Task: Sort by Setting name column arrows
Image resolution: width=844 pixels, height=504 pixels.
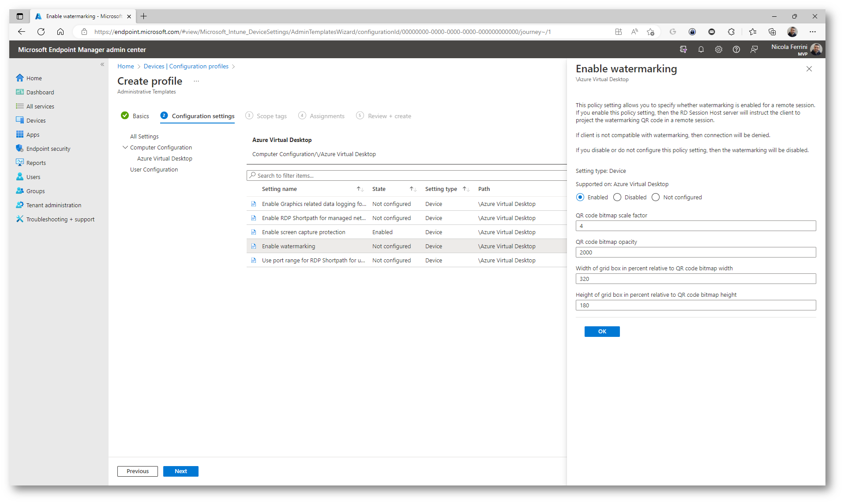Action: click(360, 189)
